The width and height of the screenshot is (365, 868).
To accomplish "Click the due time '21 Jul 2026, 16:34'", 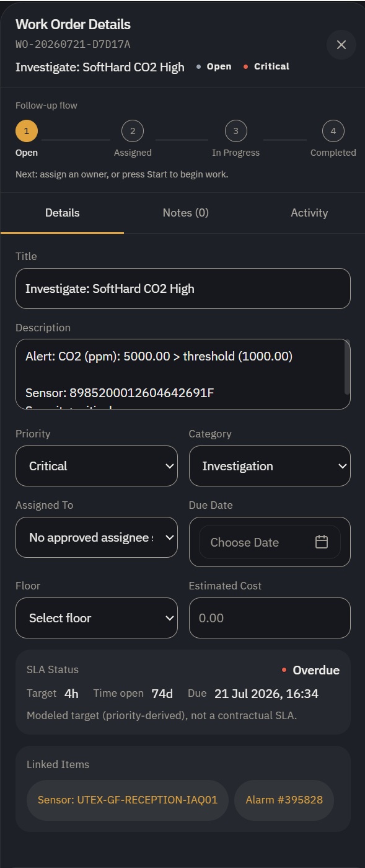I will coord(266,694).
